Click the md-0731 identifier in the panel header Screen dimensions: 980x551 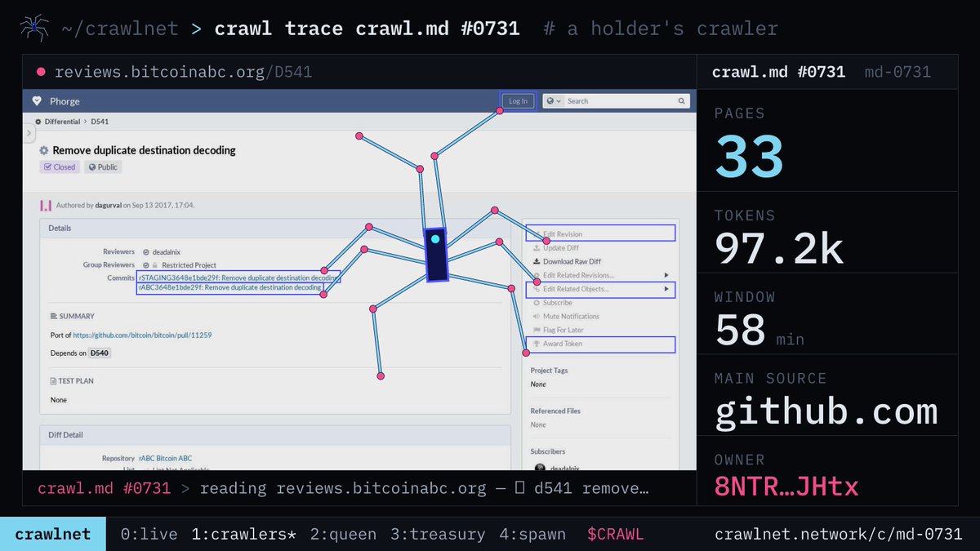pos(898,72)
